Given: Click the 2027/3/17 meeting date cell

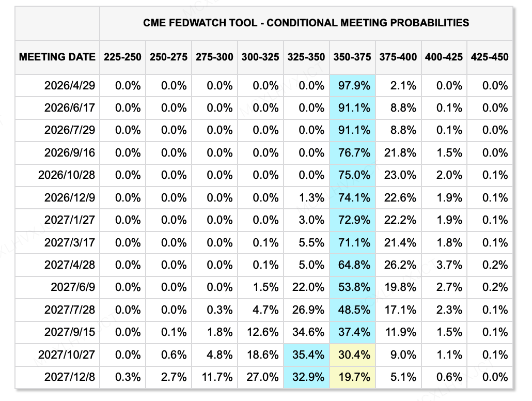Looking at the screenshot, I should [x=70, y=242].
